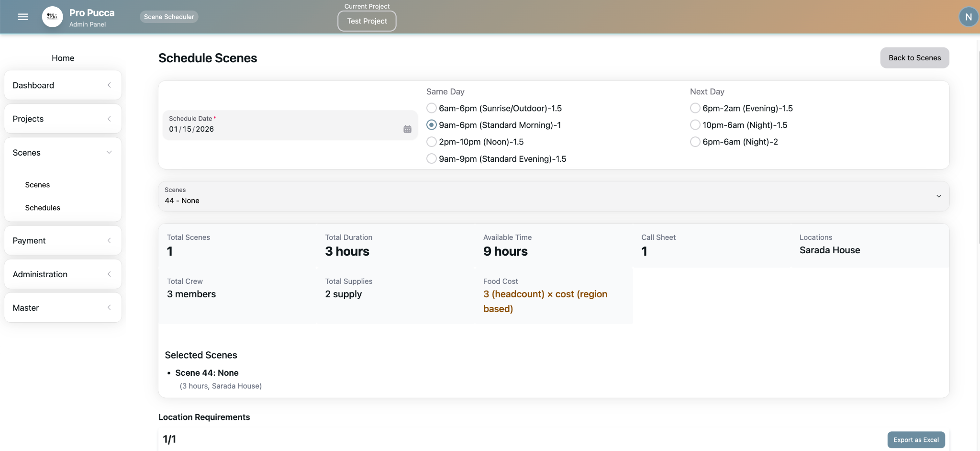
Task: Select 2pm-10pm Noon shift option
Action: (x=432, y=142)
